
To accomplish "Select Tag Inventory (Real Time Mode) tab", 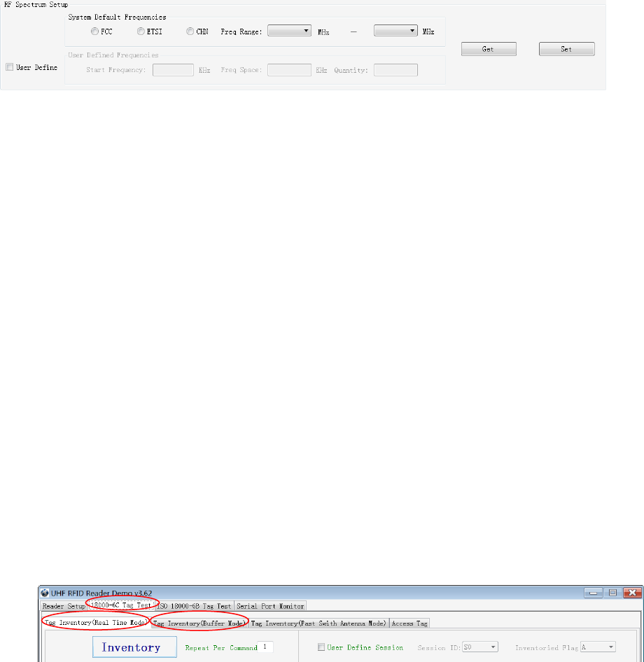I will click(96, 622).
